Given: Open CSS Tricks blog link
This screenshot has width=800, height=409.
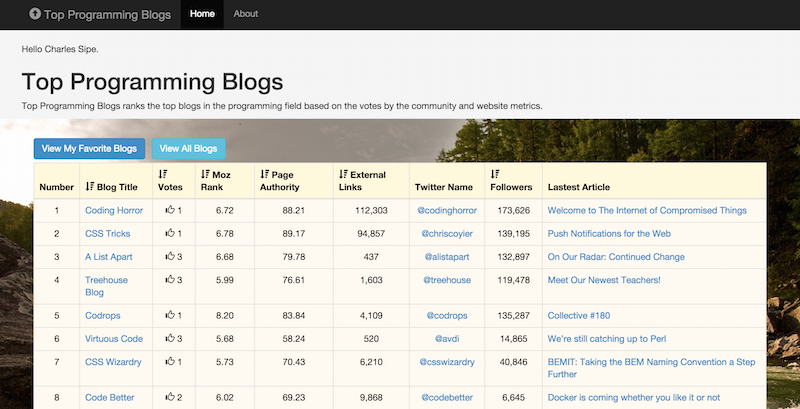Looking at the screenshot, I should [x=108, y=234].
